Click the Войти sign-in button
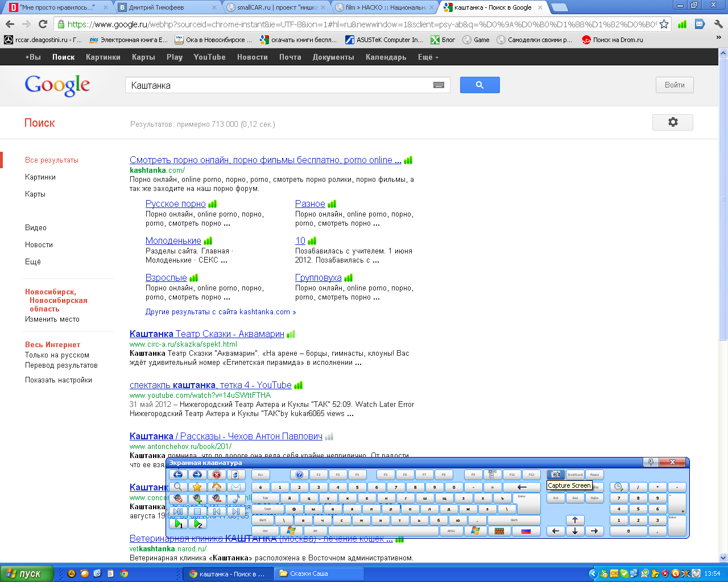Screen dimensions: 728x582 click(675, 85)
